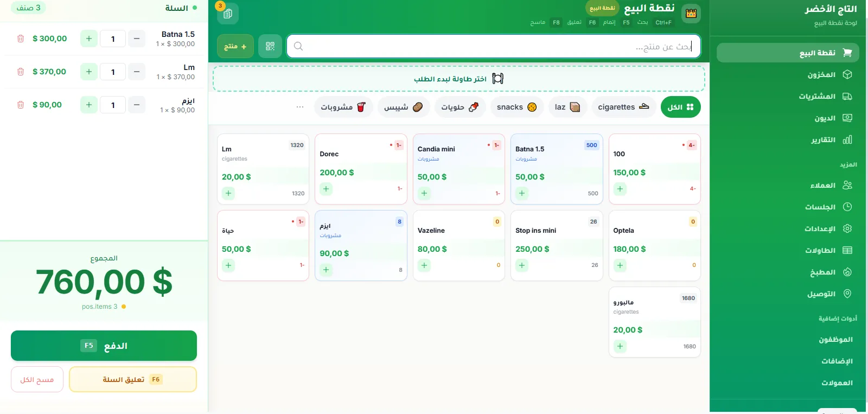Open the suspended orders clipboard icon

click(x=228, y=14)
